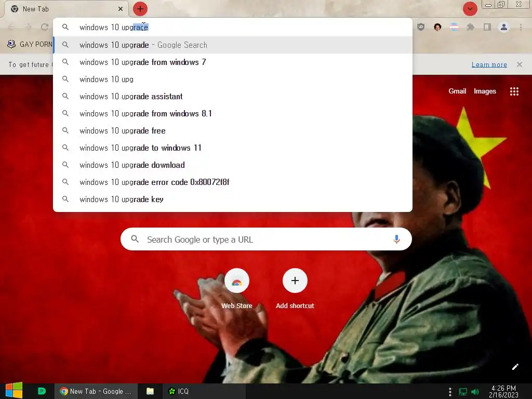Open the first bookmark bar item
Viewport: 532px width, 399px height.
tap(30, 44)
